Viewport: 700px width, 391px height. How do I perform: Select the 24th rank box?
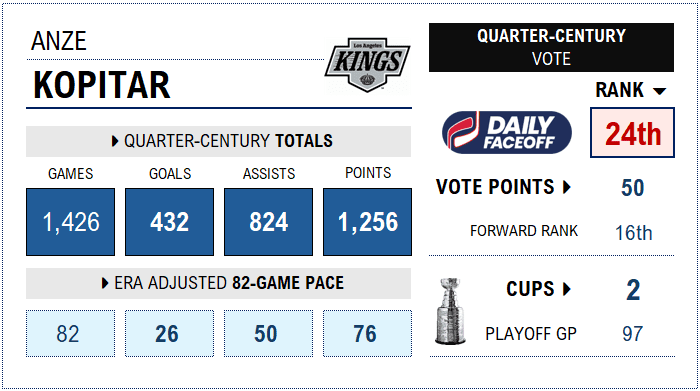click(632, 133)
